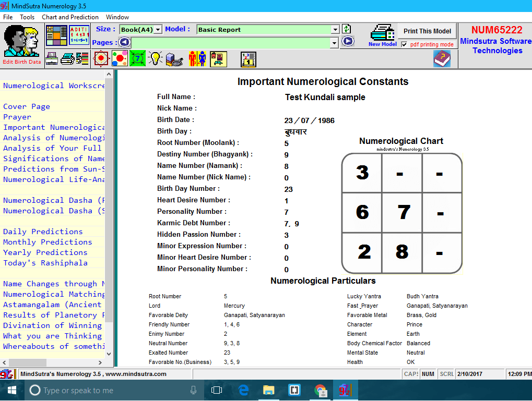
Task: Expand the Model Basic Report dropdown
Action: [x=335, y=30]
